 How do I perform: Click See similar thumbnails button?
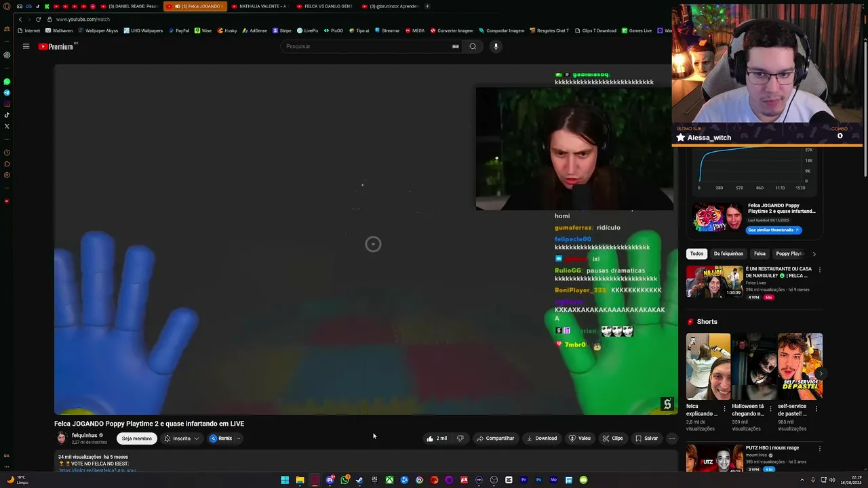[x=773, y=230]
